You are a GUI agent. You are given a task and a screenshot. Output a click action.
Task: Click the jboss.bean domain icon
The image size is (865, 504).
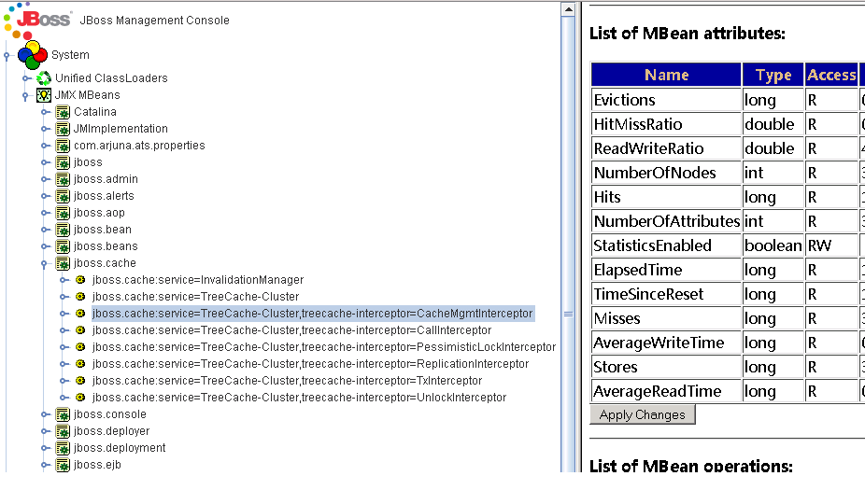63,230
